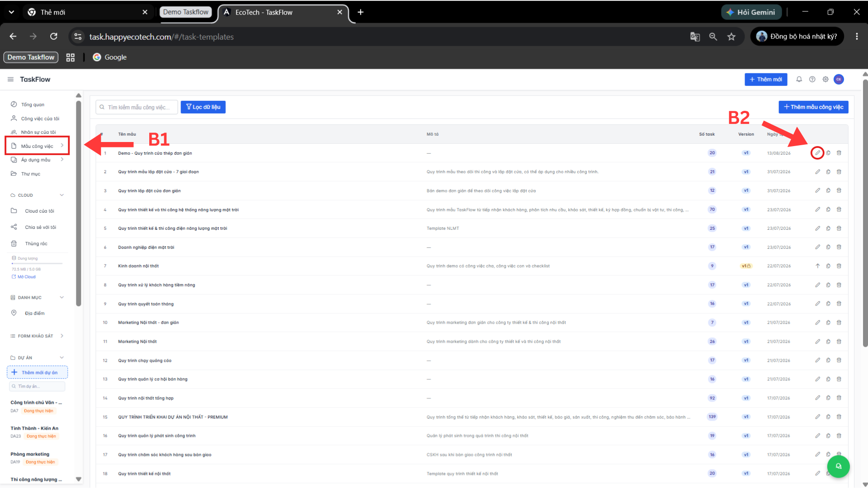Image resolution: width=868 pixels, height=488 pixels.
Task: Edit 'Doanh nghiệp điện mặt trời' template
Action: [x=817, y=247]
